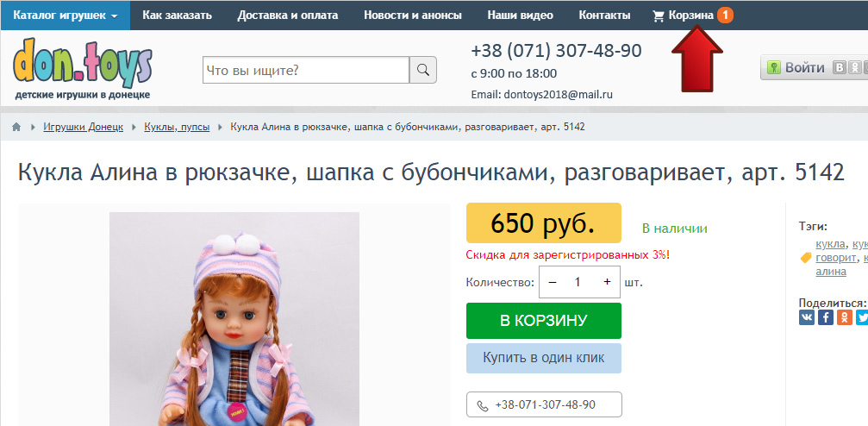Share via the Facebook icon
Screen dimensions: 868x426
coord(826,317)
